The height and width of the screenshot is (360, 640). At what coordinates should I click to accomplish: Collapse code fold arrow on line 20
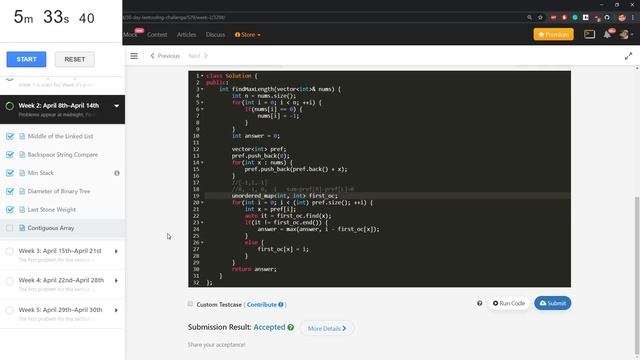[x=202, y=202]
